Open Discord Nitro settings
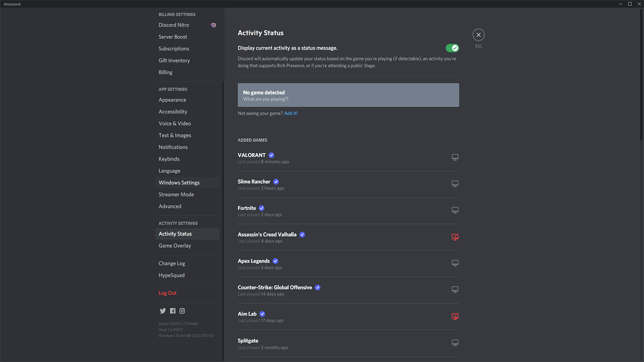Viewport: 644px width, 362px height. (x=187, y=25)
